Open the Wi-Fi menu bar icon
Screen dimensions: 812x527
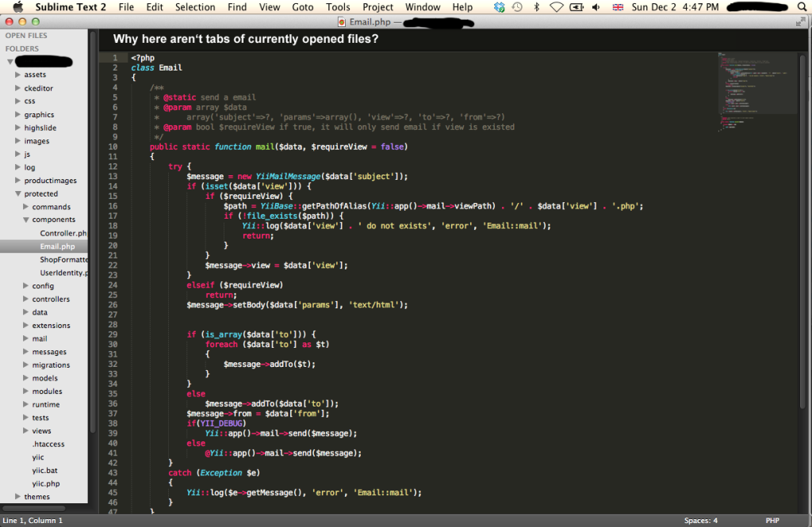tap(556, 7)
